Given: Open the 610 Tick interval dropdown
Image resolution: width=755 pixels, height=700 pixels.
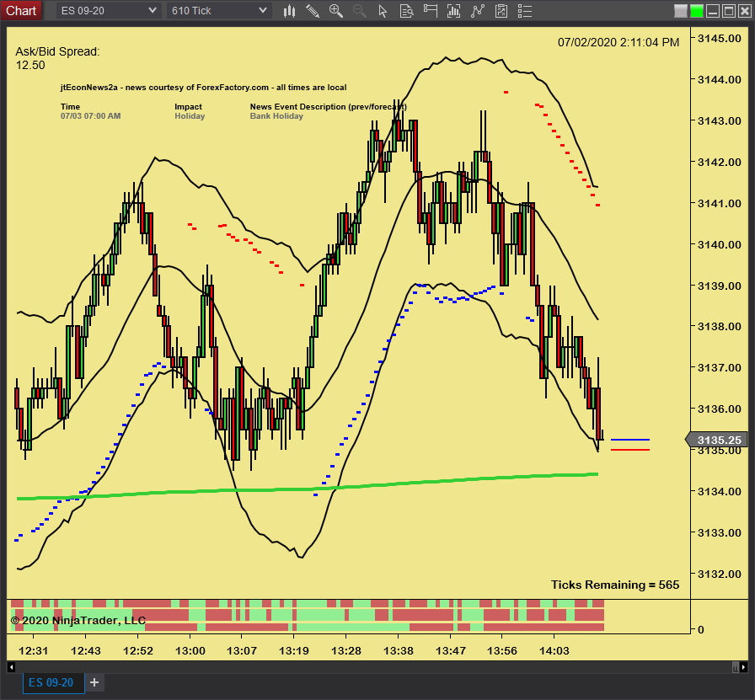Looking at the screenshot, I should point(219,11).
